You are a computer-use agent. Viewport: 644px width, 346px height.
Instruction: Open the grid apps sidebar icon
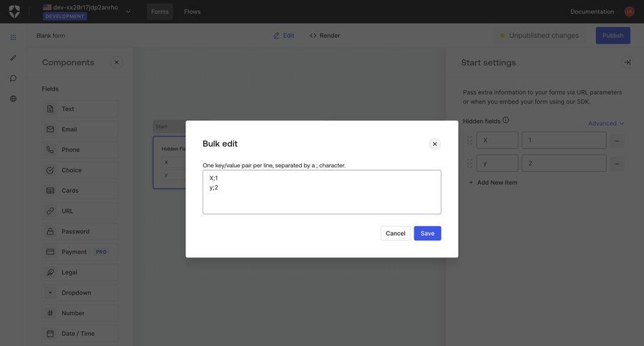click(13, 37)
